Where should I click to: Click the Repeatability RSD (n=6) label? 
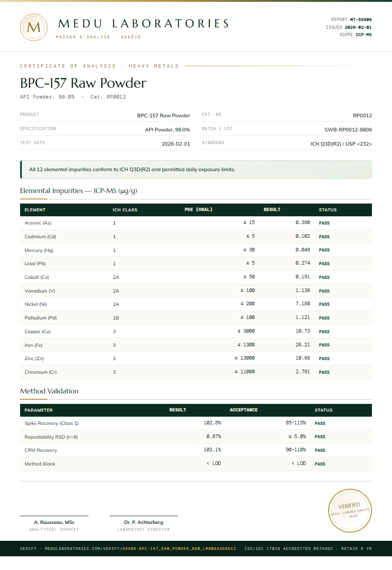[x=51, y=437]
